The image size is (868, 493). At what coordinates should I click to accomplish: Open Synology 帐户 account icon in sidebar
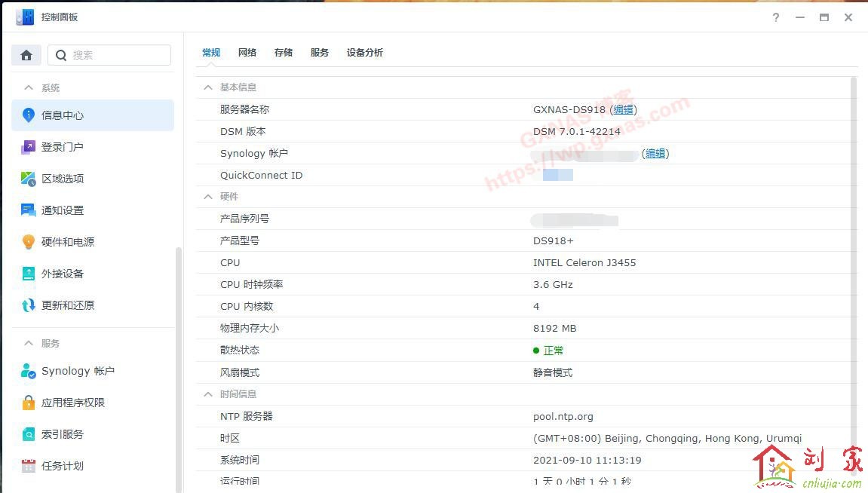[x=29, y=371]
